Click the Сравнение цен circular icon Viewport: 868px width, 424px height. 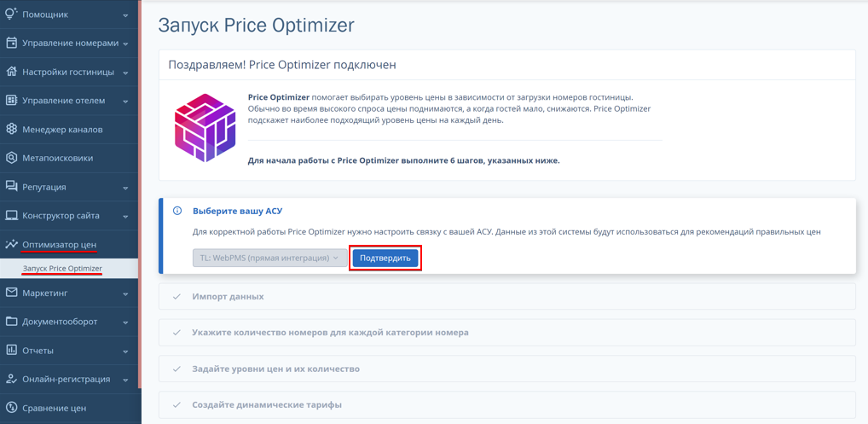[11, 408]
